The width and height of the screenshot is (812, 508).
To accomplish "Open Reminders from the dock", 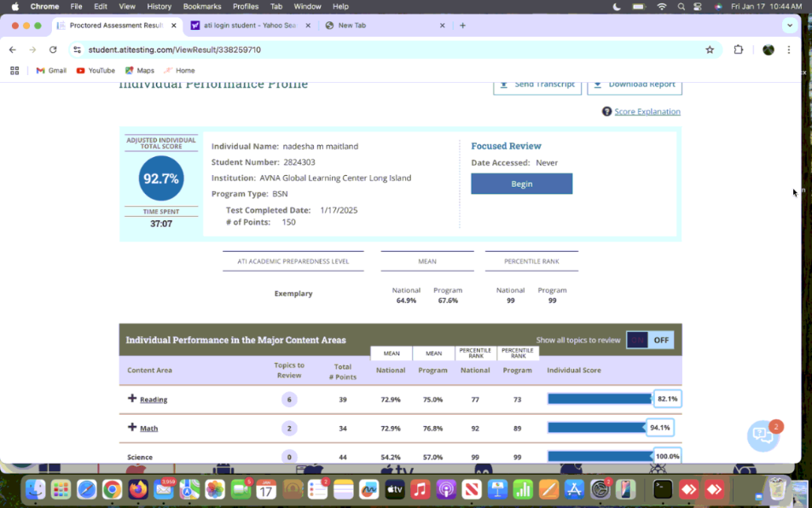I will 317,489.
